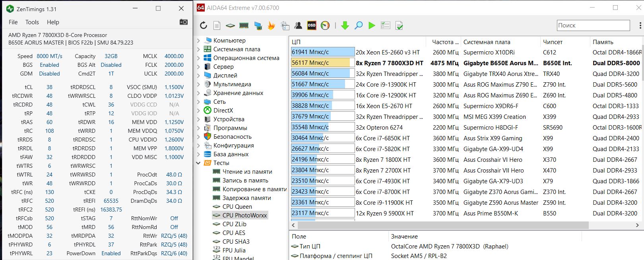Expand the Хранение данных tree node
The height and width of the screenshot is (260, 644).
198,93
